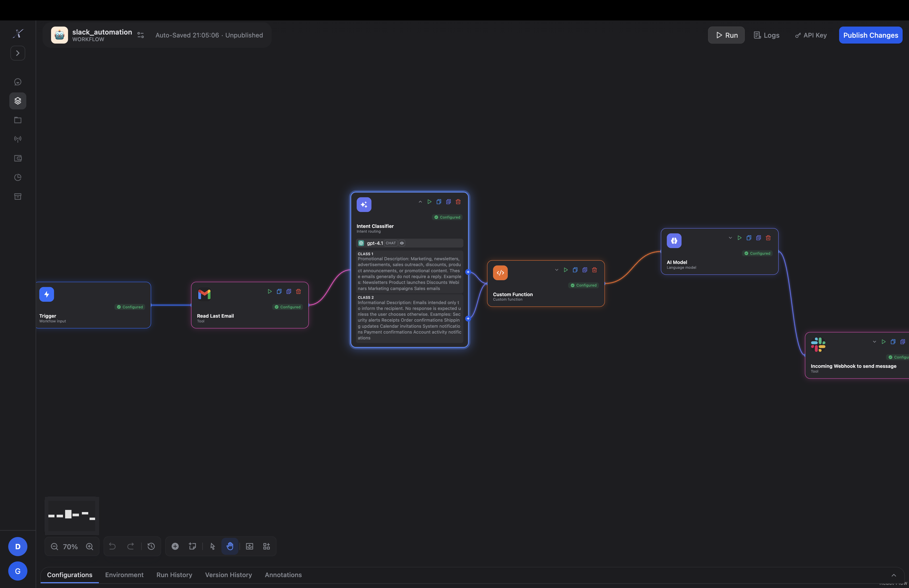Click the D user avatar

tap(18, 546)
